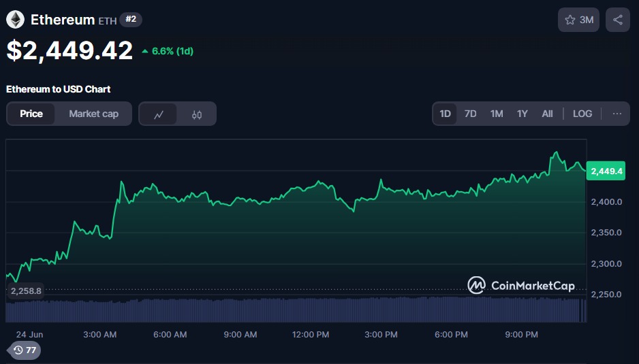Image resolution: width=639 pixels, height=364 pixels.
Task: Click the 6.6% (1d) change indicator
Action: 168,51
